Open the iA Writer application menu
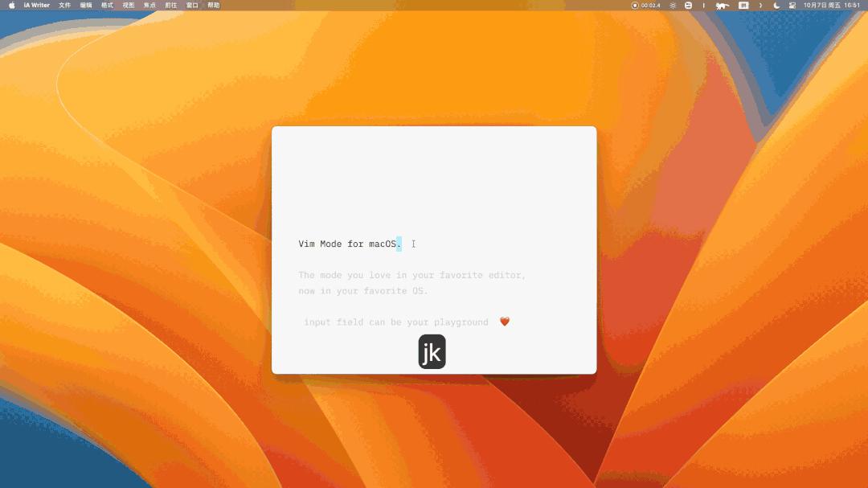Image resolution: width=868 pixels, height=488 pixels. coord(36,5)
